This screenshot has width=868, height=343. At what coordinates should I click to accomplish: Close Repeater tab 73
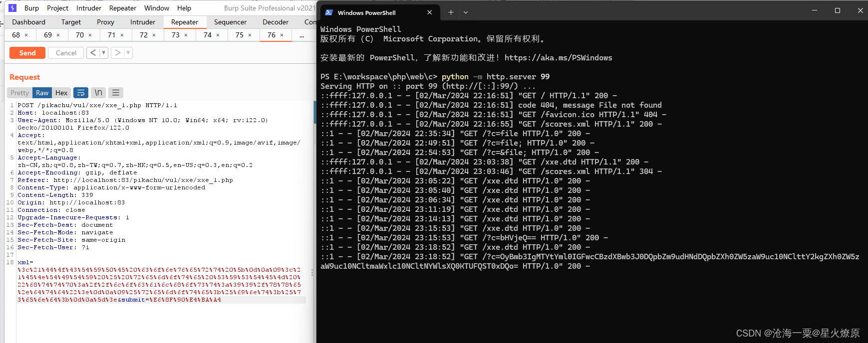186,35
